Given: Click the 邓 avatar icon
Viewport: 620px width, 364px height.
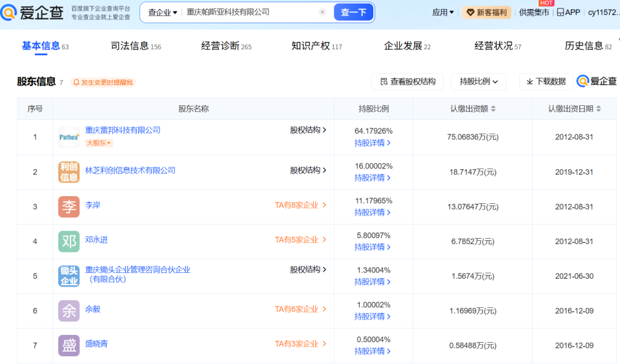Looking at the screenshot, I should [69, 241].
